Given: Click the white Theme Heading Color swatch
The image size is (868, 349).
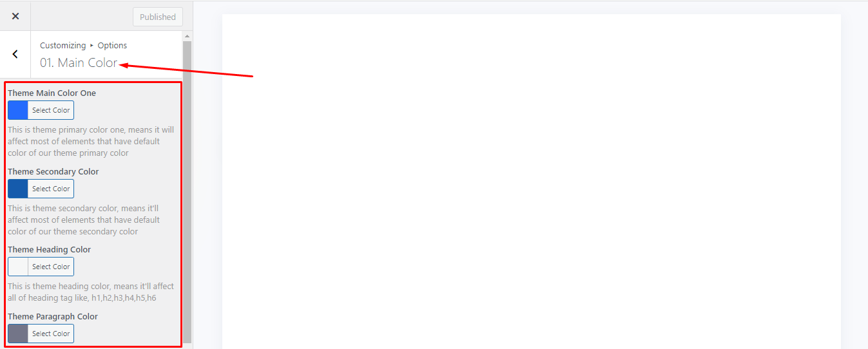Looking at the screenshot, I should [18, 267].
